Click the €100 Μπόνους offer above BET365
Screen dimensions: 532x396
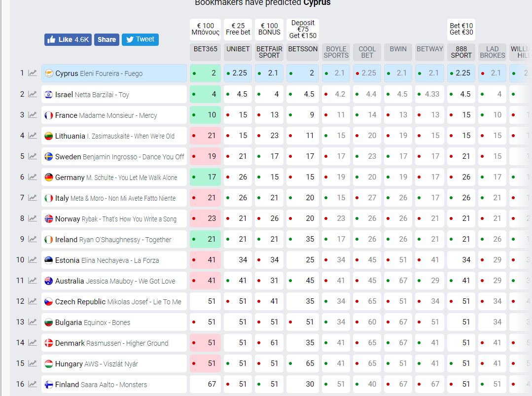click(x=205, y=29)
